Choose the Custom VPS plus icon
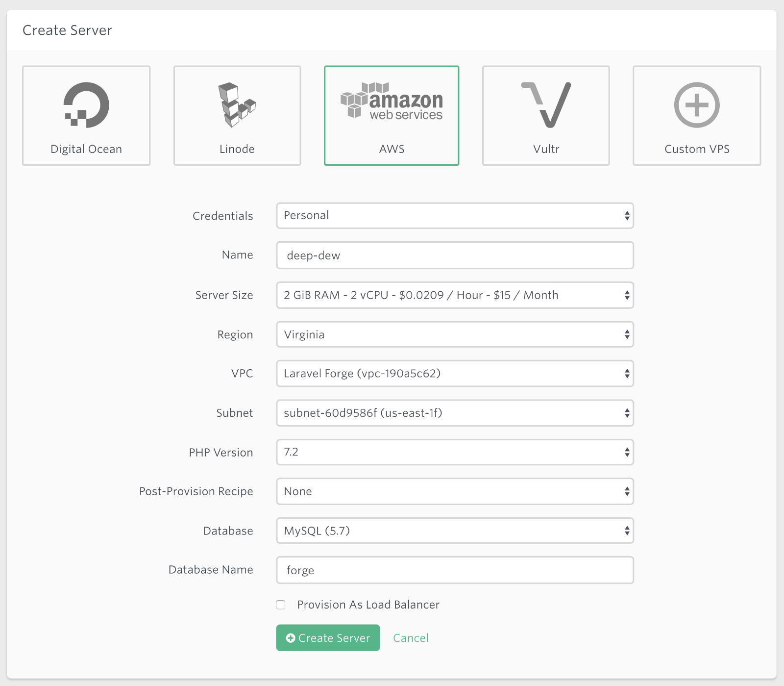The width and height of the screenshot is (784, 686). (x=697, y=105)
